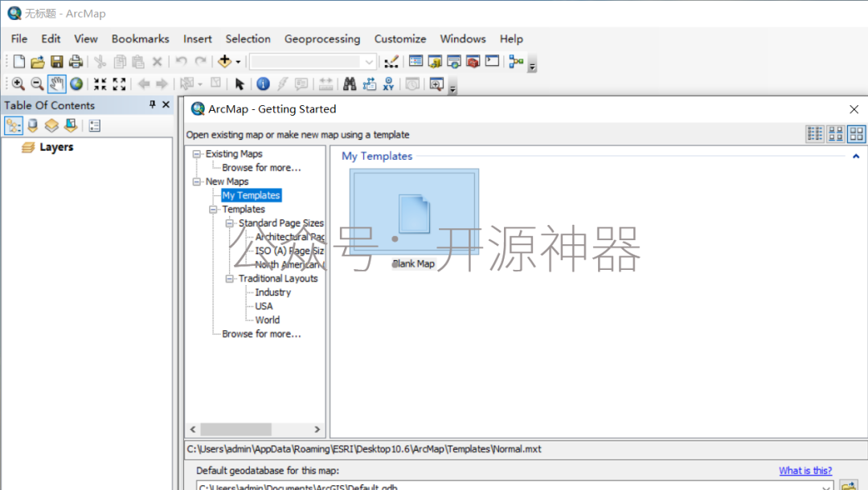Switch templates to large icons view
Screen dimensions: 868x490
tap(857, 134)
